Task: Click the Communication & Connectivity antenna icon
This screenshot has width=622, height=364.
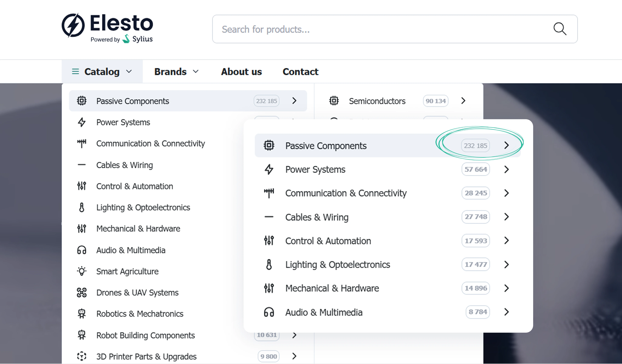Action: coord(82,143)
